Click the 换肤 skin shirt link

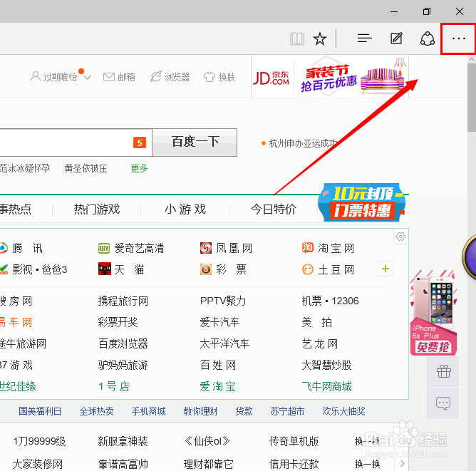(x=219, y=77)
